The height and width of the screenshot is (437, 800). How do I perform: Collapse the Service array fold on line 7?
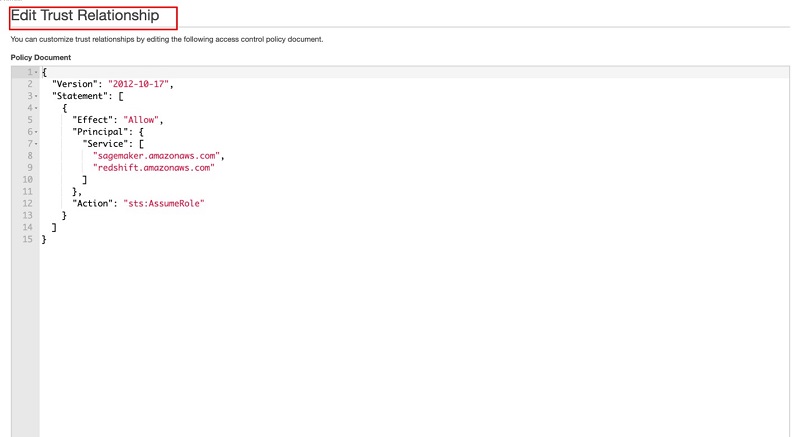(x=36, y=144)
